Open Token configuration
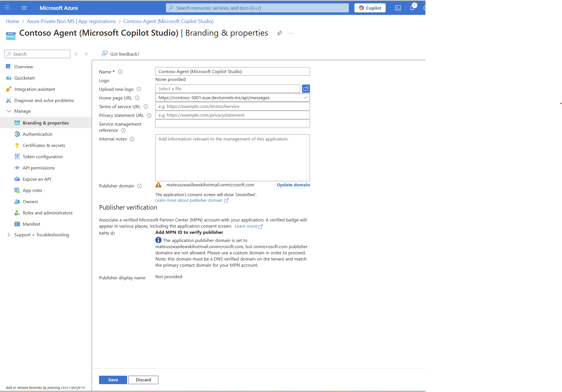Screen dimensions: 562x392 click(43, 157)
